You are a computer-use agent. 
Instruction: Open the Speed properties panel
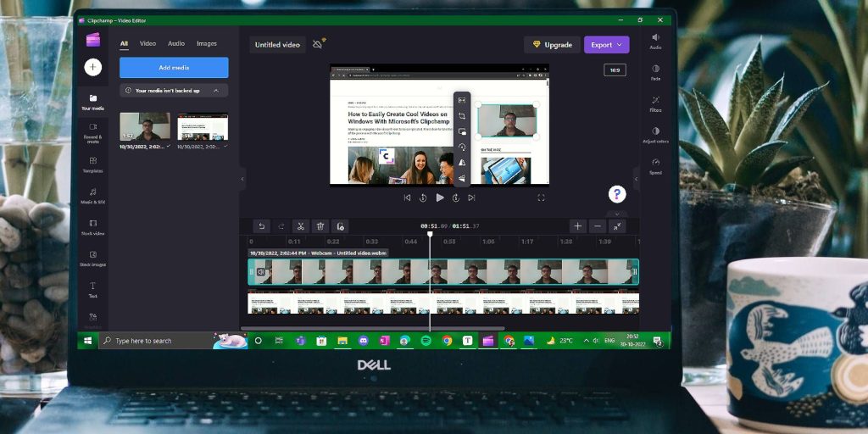click(x=655, y=166)
